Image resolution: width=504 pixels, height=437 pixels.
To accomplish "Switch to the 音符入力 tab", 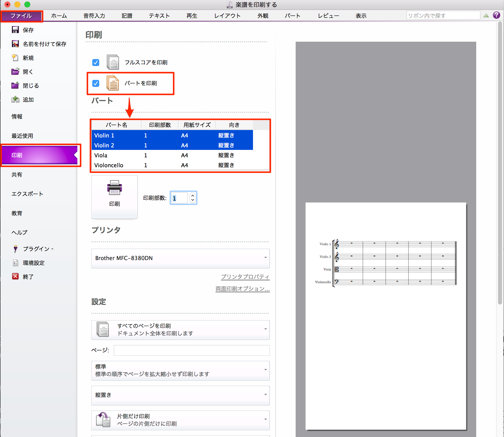I will point(94,16).
